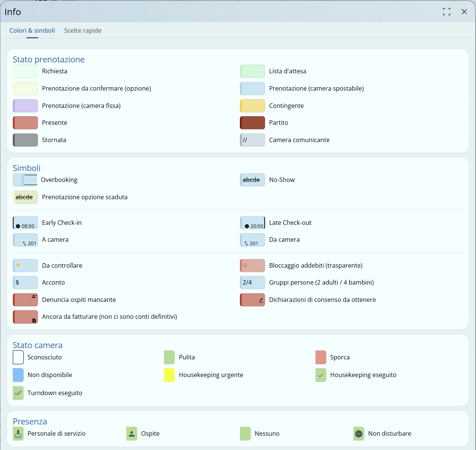Click the dark red Partito swatch

tap(252, 123)
